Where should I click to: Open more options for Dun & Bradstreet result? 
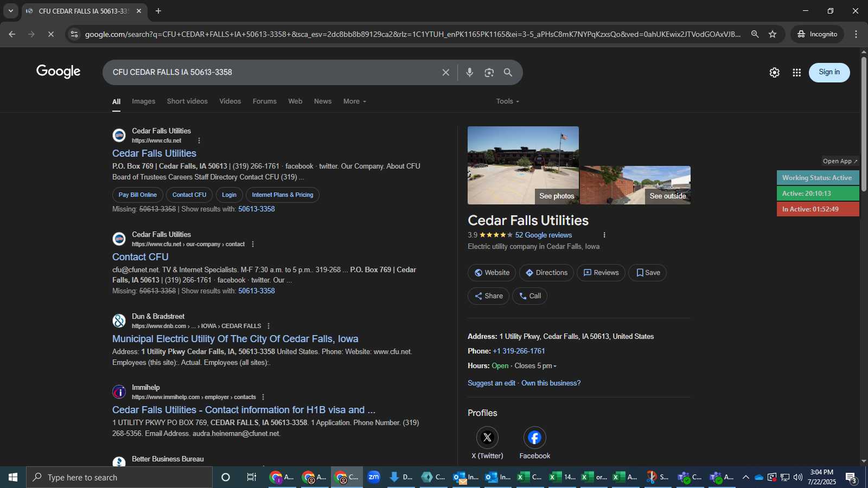[269, 326]
